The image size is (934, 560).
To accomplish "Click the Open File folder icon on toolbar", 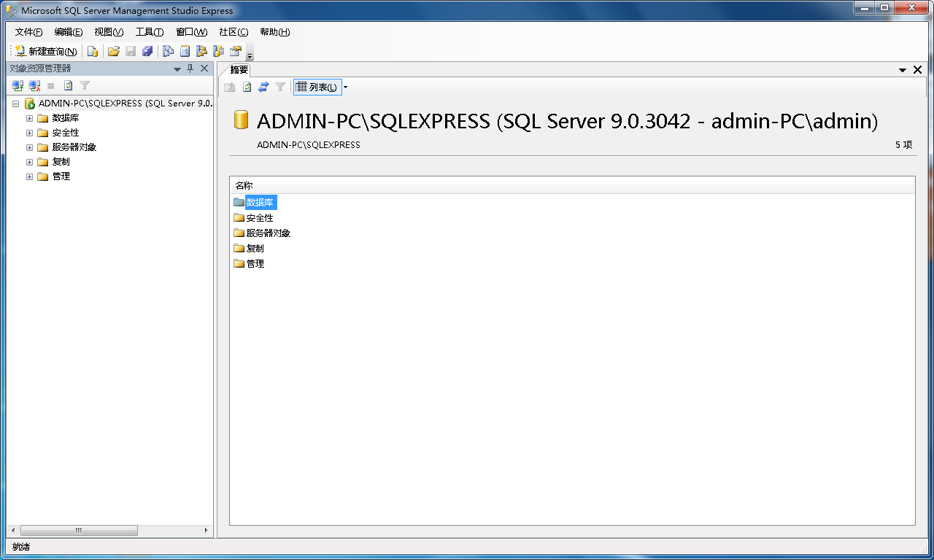I will pos(113,51).
